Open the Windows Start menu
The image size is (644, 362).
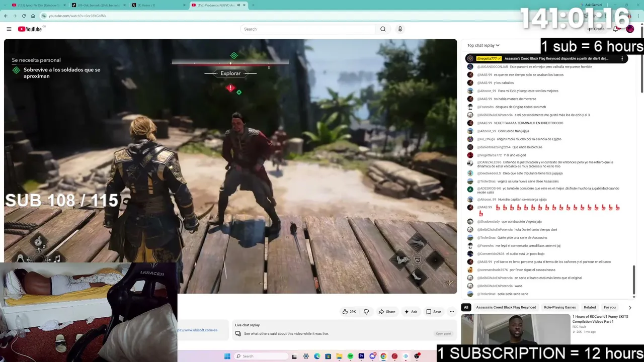click(227, 356)
